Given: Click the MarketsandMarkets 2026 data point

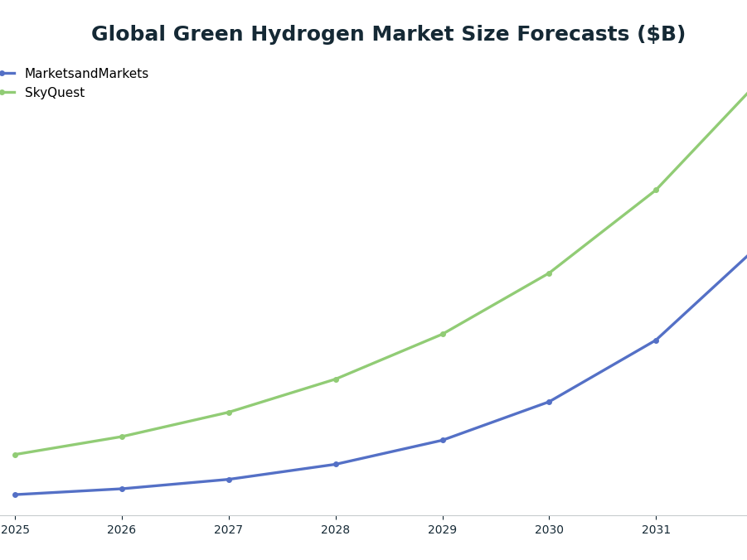Looking at the screenshot, I should coord(122,489).
